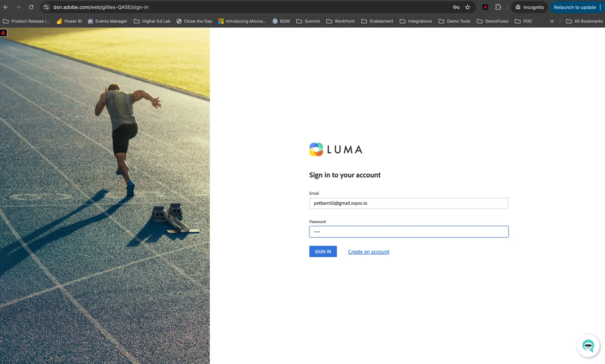Screen dimensions: 605x364
Task: Expand the Enablement bookmark folder
Action: tap(377, 21)
